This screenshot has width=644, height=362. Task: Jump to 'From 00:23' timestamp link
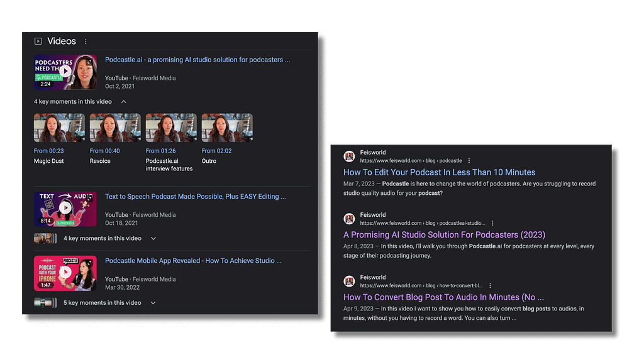[x=49, y=151]
